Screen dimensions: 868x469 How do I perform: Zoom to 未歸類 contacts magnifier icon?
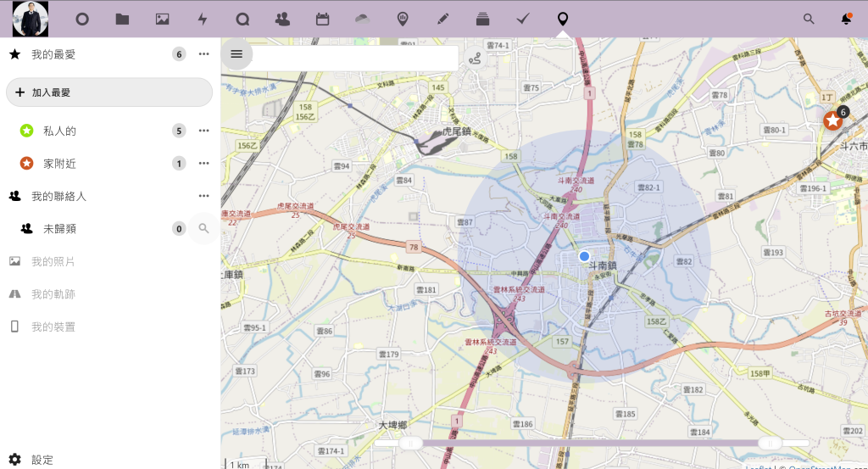pyautogui.click(x=203, y=228)
